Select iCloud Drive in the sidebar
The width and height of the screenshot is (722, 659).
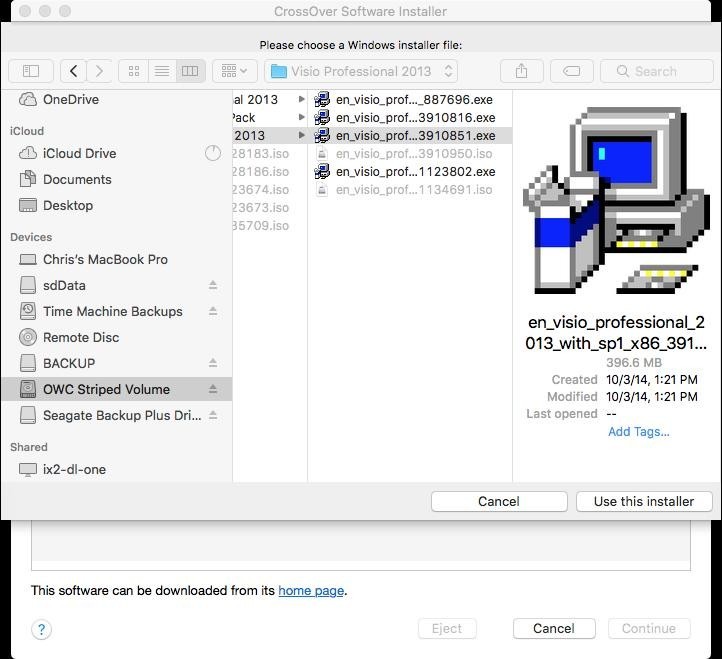pyautogui.click(x=79, y=153)
